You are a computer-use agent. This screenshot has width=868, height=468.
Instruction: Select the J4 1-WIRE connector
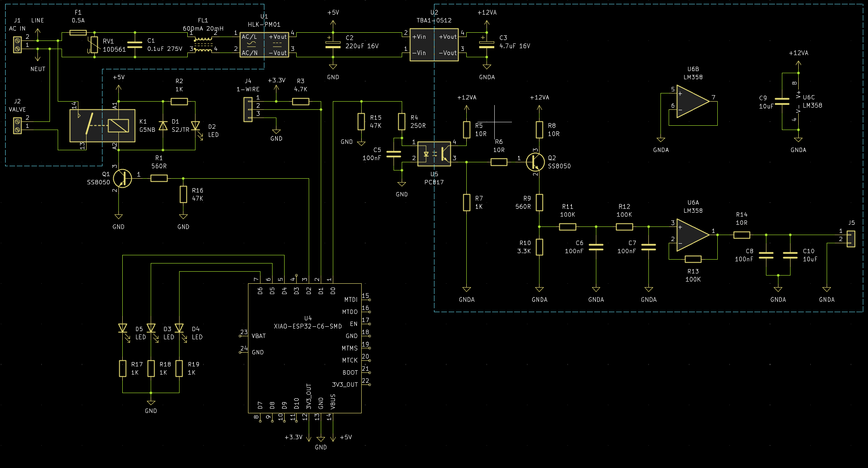point(248,109)
